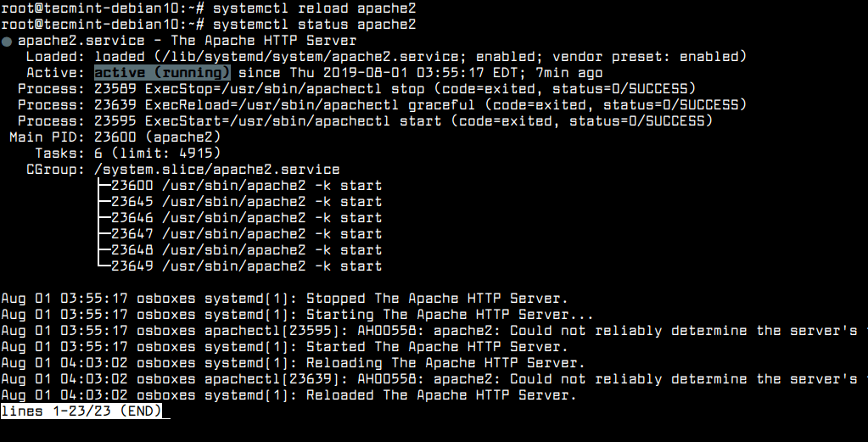Click the "Reloaded The Apache HTTP Server" log line
The width and height of the screenshot is (868, 442).
[288, 395]
